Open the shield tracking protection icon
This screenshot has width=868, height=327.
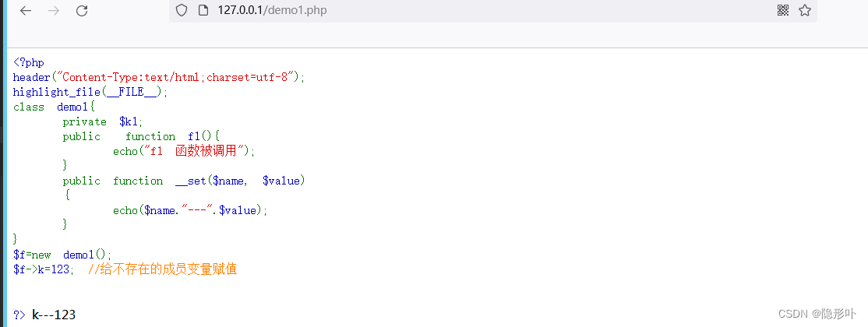tap(182, 11)
